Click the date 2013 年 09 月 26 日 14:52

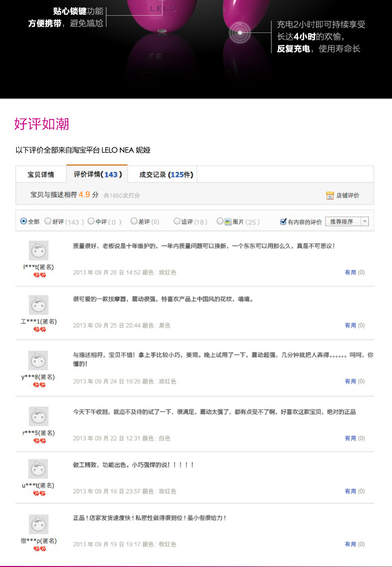click(x=107, y=272)
